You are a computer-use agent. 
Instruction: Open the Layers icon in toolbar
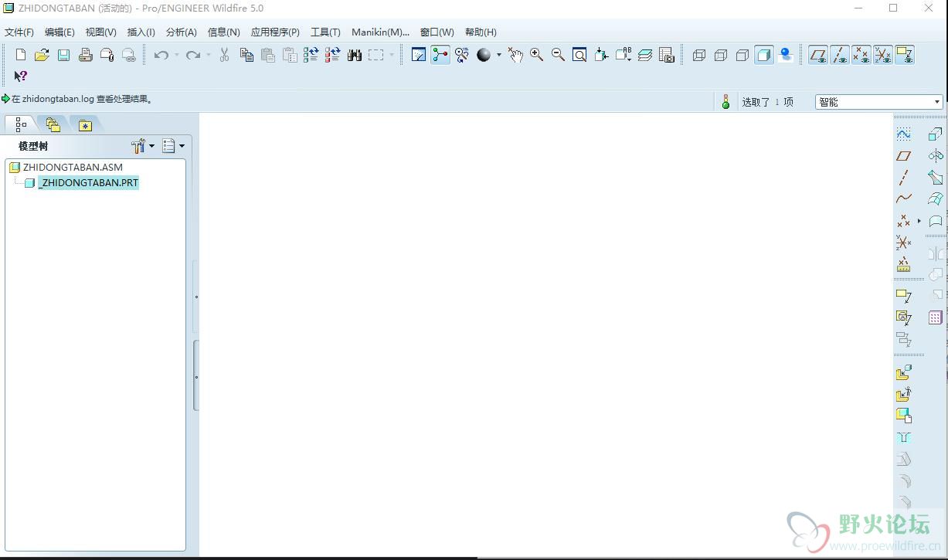(645, 55)
